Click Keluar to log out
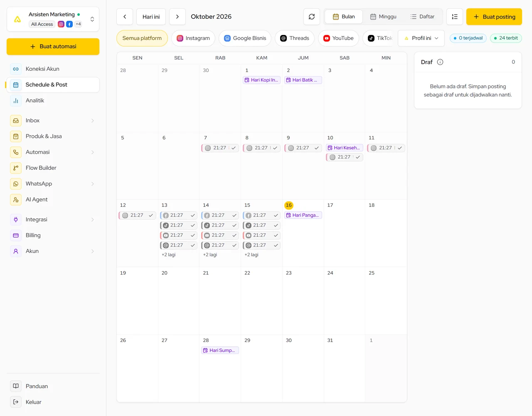The image size is (532, 416). point(53,402)
